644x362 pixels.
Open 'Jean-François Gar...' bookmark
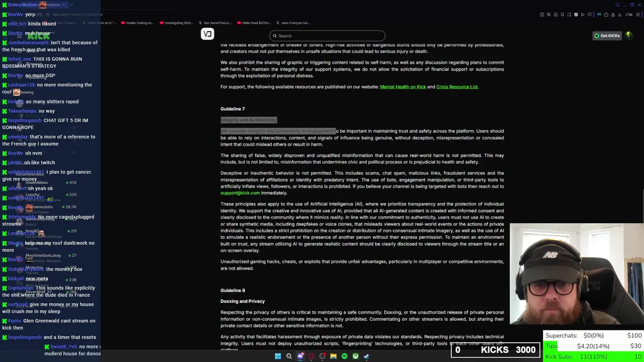click(292, 23)
